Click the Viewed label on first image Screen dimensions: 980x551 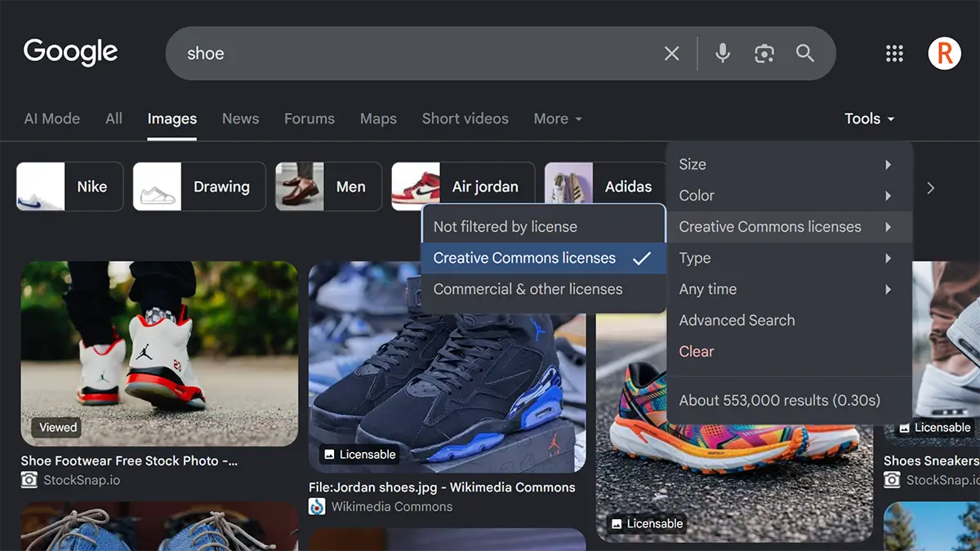[58, 427]
